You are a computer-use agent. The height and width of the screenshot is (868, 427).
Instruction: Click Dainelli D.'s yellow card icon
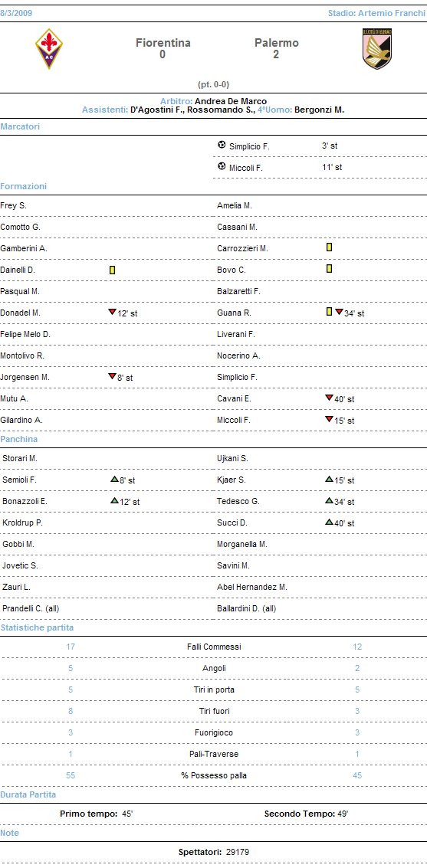tap(113, 270)
